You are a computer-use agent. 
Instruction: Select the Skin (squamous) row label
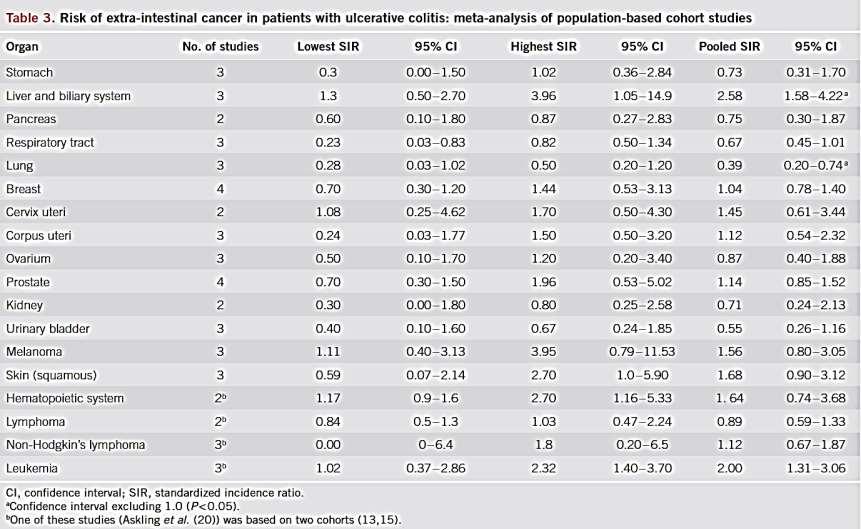51,375
